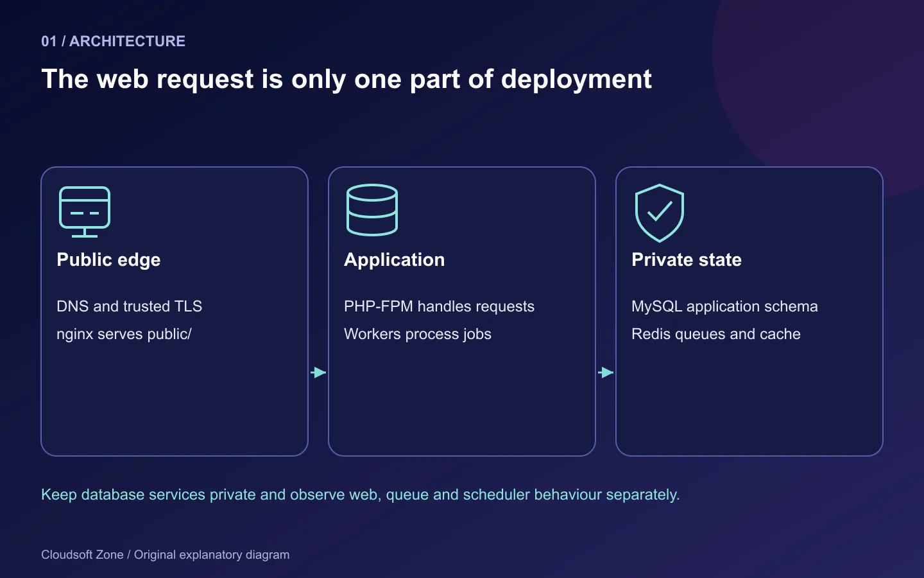Click the "nginx serves public/" line

click(x=124, y=334)
